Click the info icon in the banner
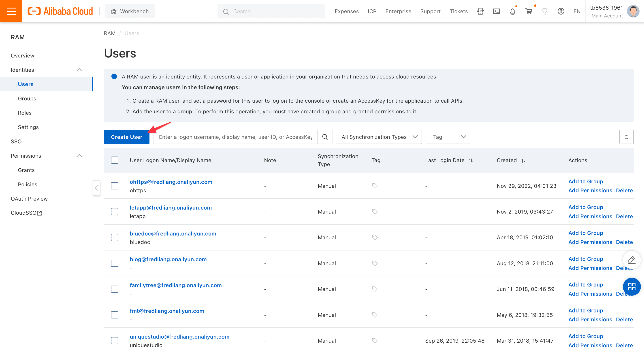 pyautogui.click(x=114, y=76)
